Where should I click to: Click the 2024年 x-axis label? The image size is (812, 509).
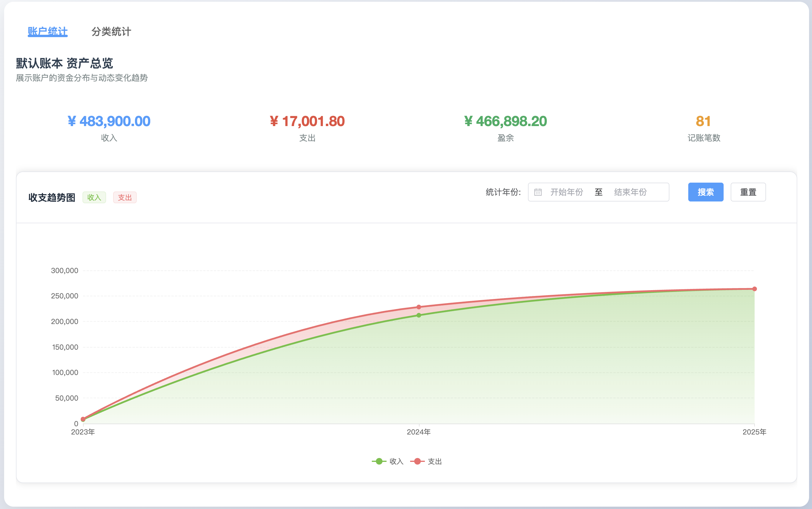click(419, 432)
